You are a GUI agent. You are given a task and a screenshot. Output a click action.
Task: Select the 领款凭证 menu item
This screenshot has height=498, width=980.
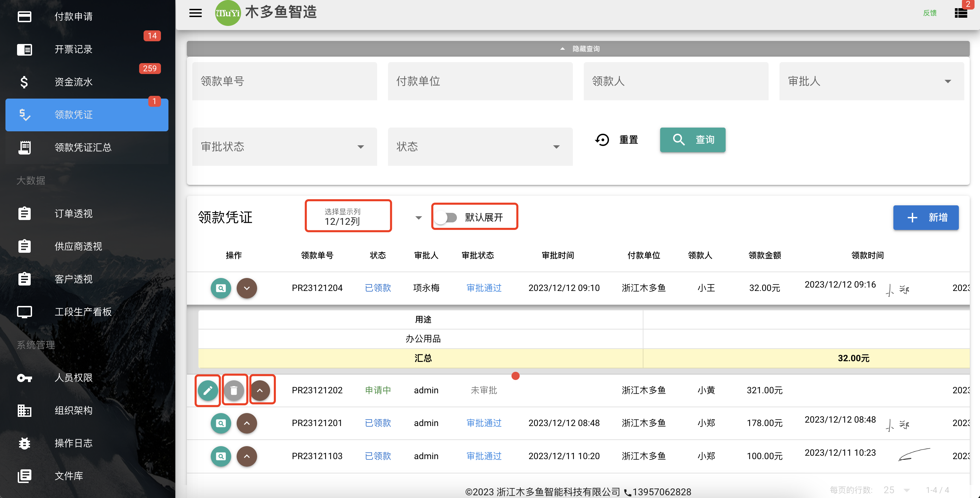click(87, 115)
